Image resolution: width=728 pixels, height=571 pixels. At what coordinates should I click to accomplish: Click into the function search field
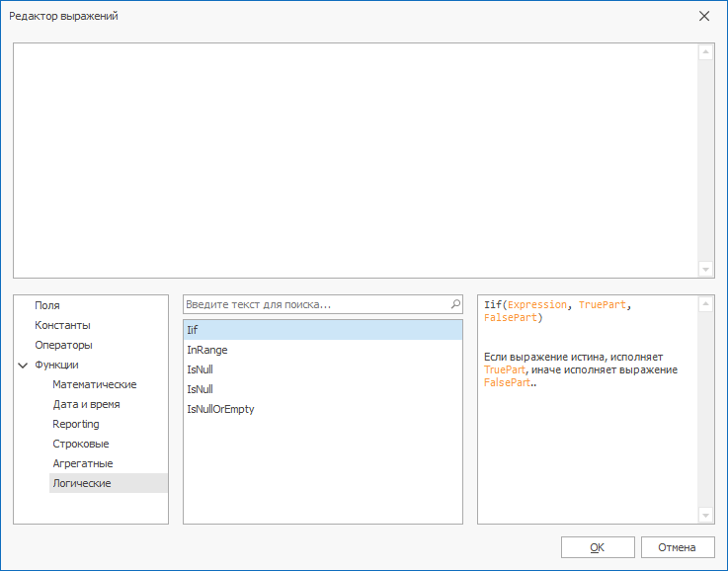tap(314, 305)
